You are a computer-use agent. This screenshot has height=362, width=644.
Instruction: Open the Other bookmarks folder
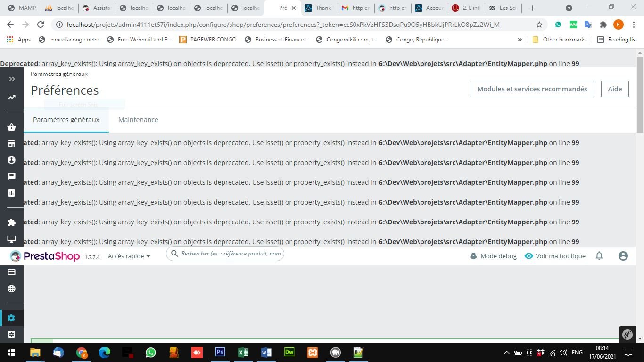coord(559,40)
